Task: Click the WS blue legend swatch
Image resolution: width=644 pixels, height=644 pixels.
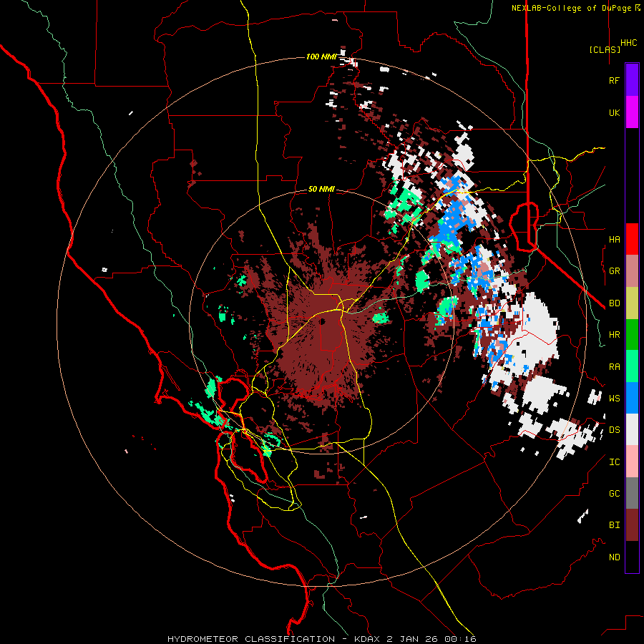Action: coord(632,398)
